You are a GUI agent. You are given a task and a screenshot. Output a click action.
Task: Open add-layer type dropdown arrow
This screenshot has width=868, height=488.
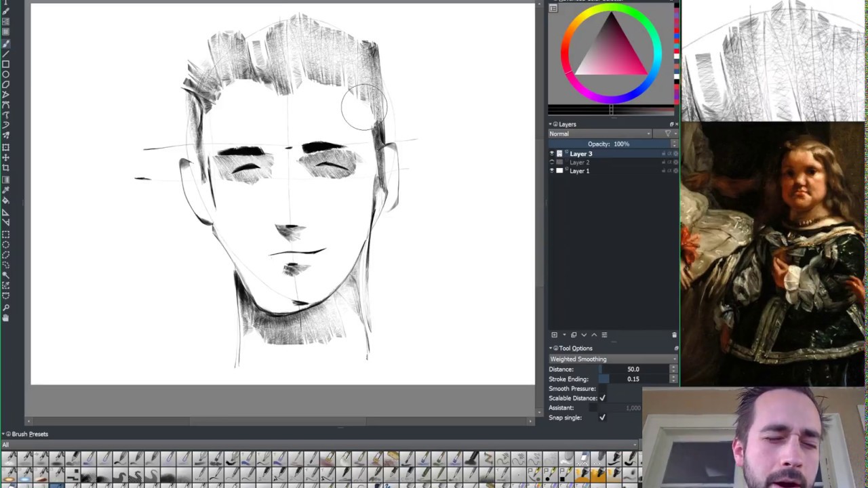point(564,335)
